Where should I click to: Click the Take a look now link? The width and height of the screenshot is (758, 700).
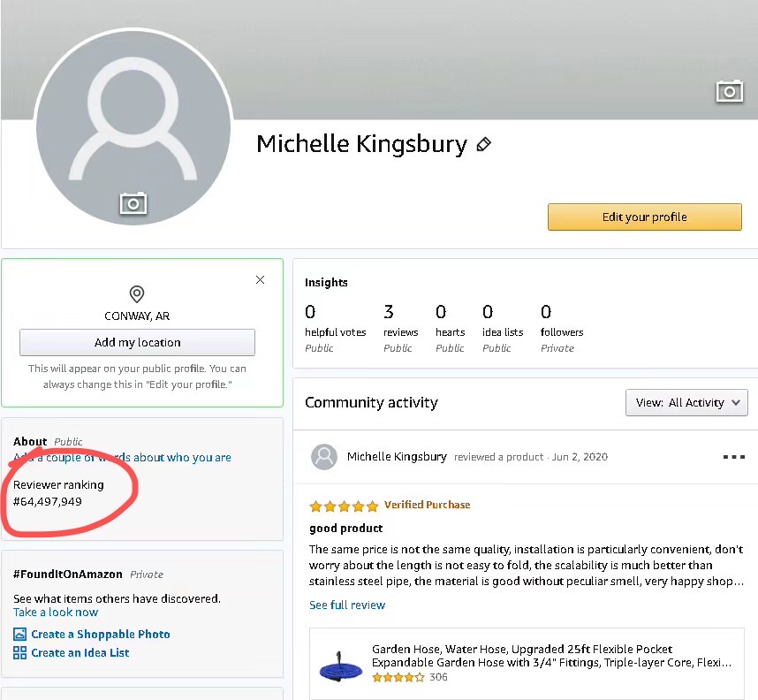pos(56,612)
